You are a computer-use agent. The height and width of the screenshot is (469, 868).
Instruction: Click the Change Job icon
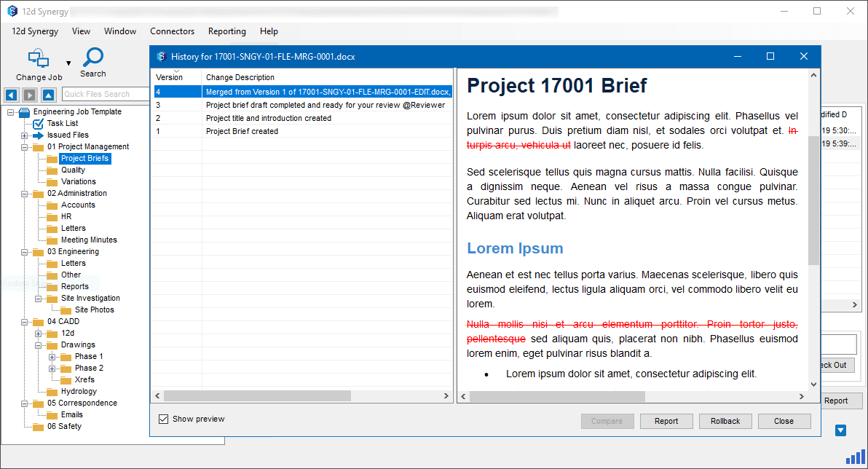point(38,59)
